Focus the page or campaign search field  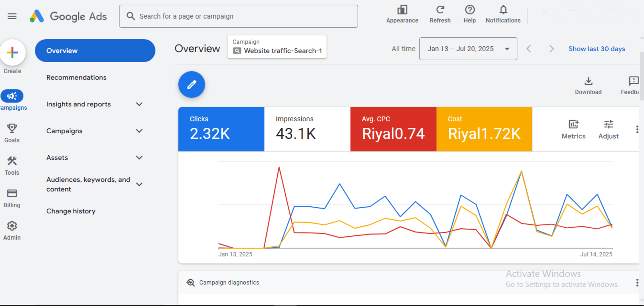click(x=238, y=16)
